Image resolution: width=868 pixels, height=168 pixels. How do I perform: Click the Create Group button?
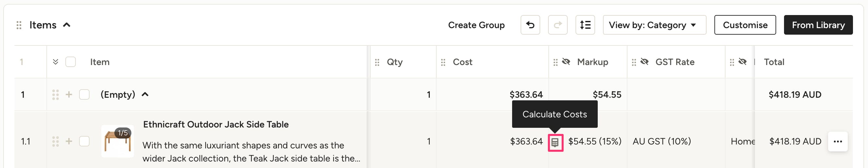pos(476,25)
